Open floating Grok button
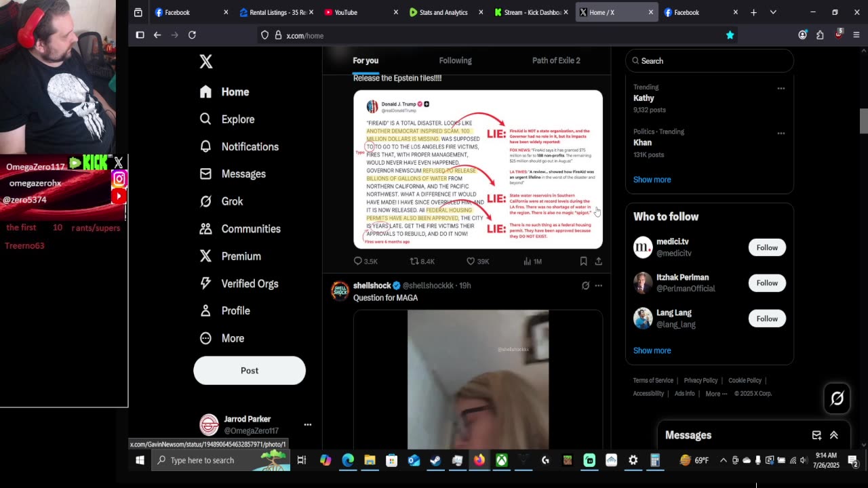The width and height of the screenshot is (868, 488). 837,399
